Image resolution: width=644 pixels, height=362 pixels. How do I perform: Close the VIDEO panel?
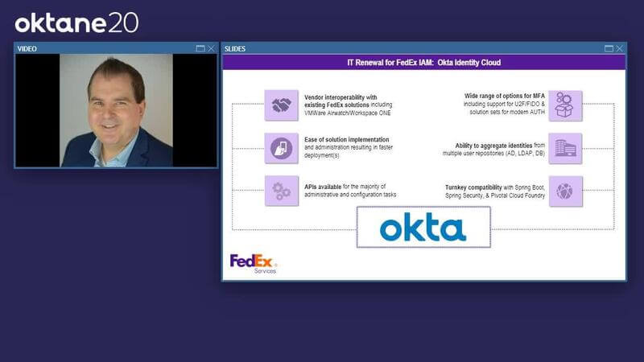tap(211, 48)
